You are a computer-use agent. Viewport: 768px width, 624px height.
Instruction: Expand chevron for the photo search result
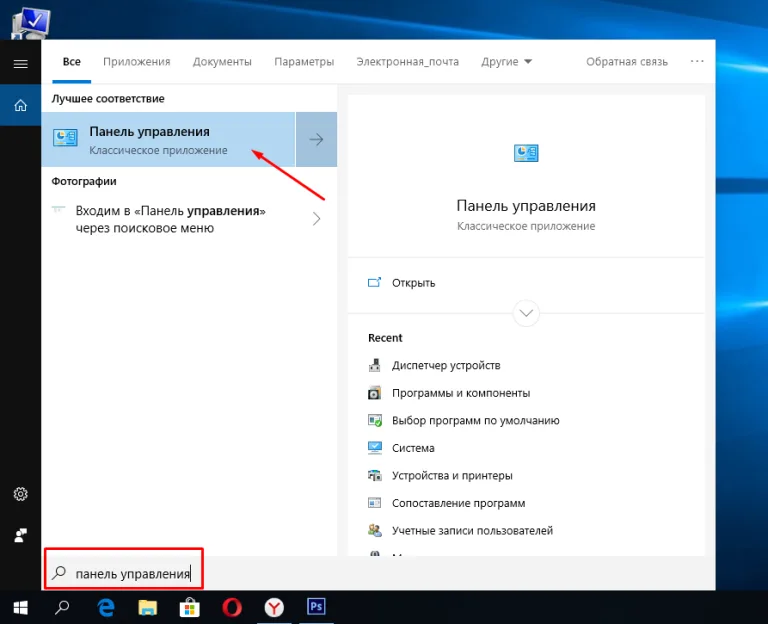coord(316,219)
